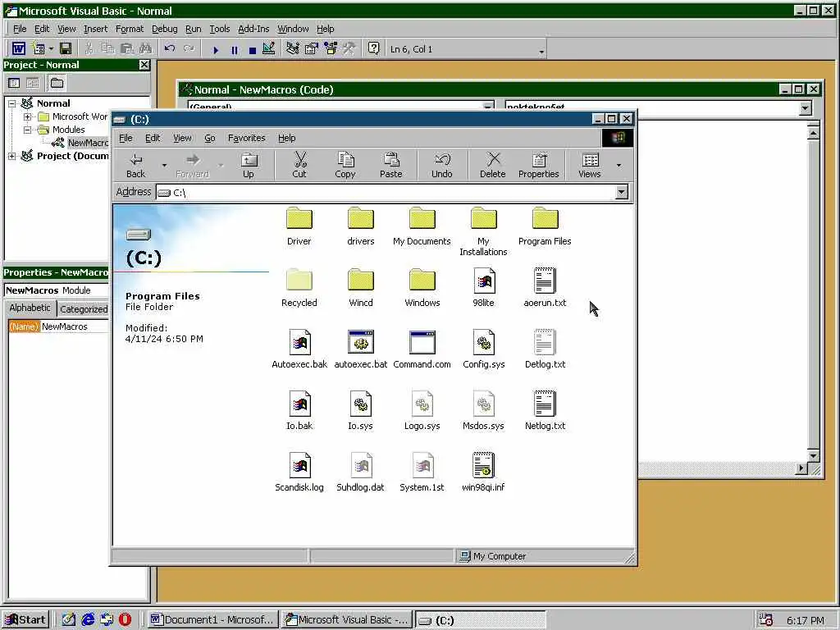Image resolution: width=840 pixels, height=630 pixels.
Task: Open the Add-Ins menu in Visual Basic
Action: [253, 29]
